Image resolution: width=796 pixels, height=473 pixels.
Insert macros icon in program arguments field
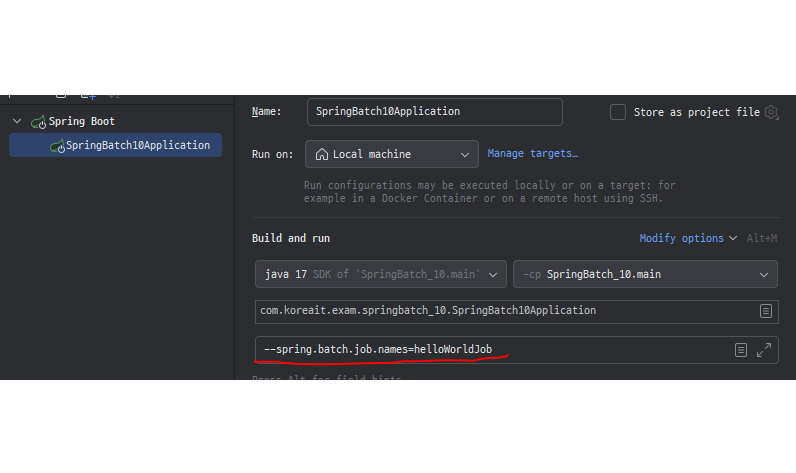point(741,350)
